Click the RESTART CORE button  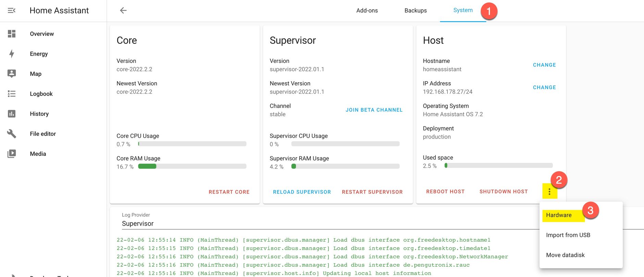[x=229, y=192]
